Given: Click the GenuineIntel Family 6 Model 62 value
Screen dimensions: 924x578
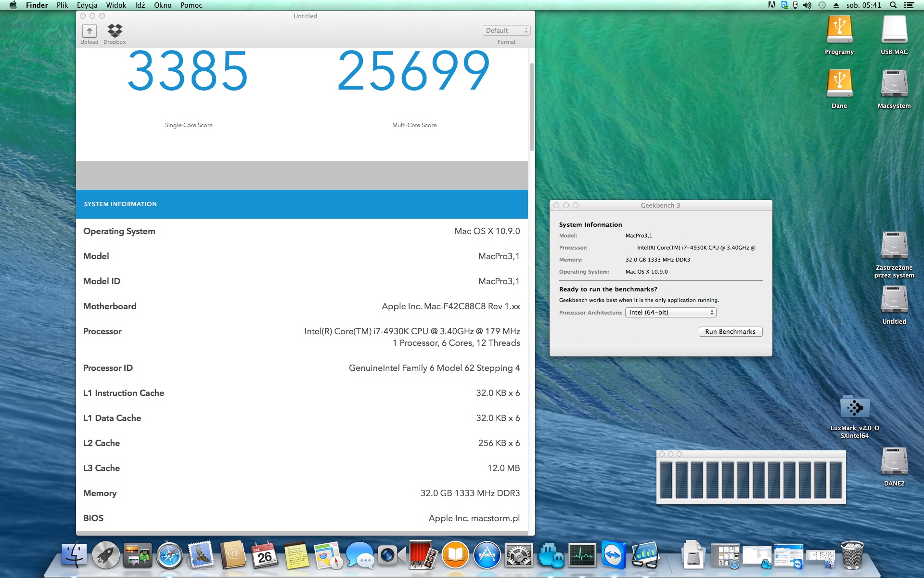Looking at the screenshot, I should (435, 368).
